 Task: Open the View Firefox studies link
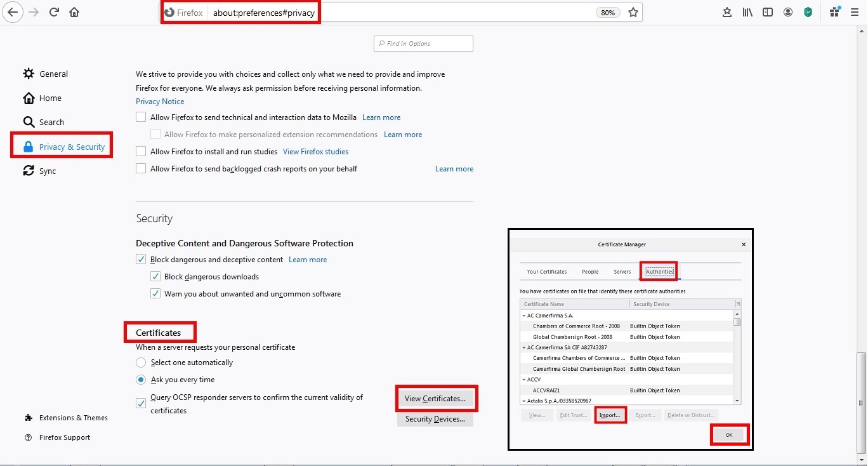(x=315, y=152)
